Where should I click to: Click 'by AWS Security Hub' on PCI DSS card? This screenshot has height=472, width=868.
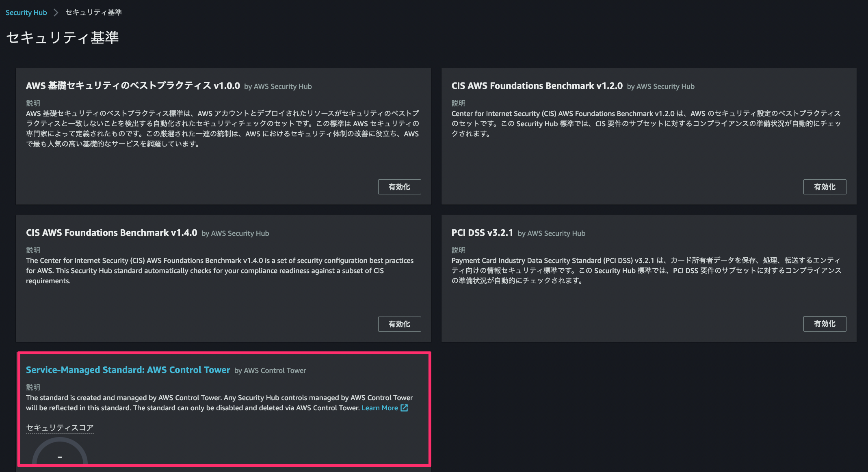[552, 233]
